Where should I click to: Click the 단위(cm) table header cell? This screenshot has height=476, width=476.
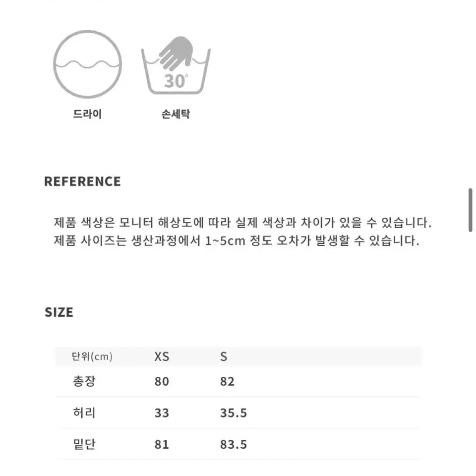[92, 357]
